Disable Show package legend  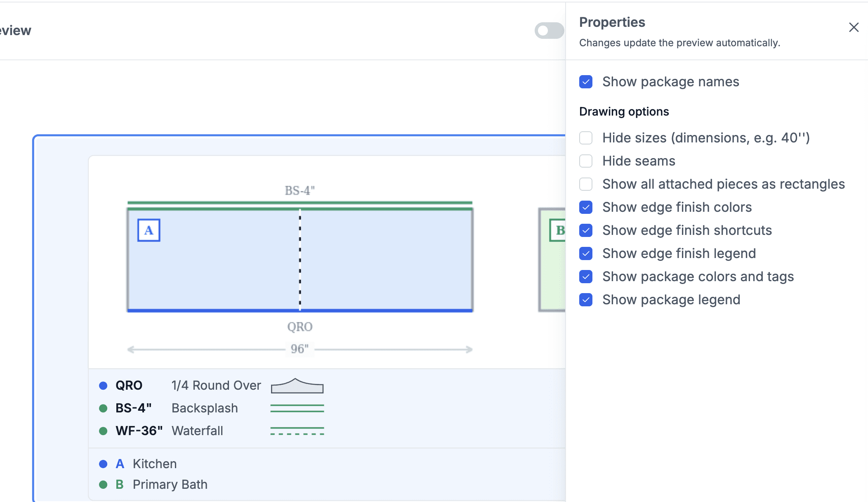coord(586,300)
